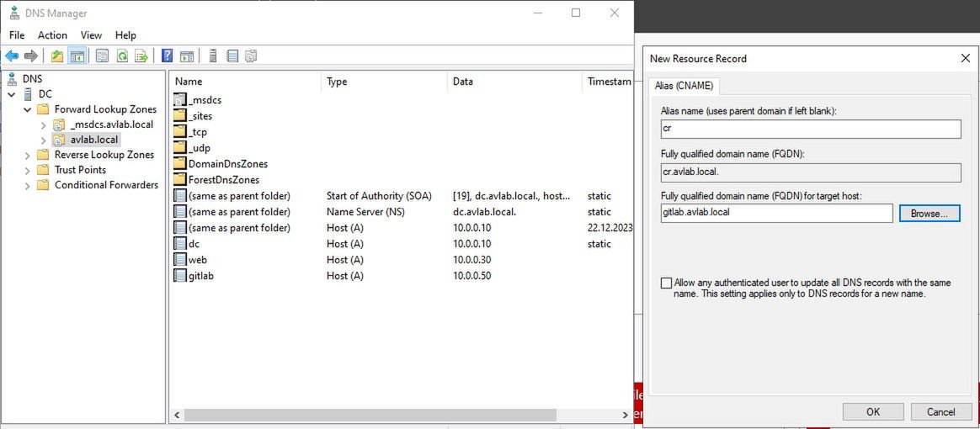Screen dimensions: 980x429
Task: Select the gitlab host record
Action: pos(195,276)
